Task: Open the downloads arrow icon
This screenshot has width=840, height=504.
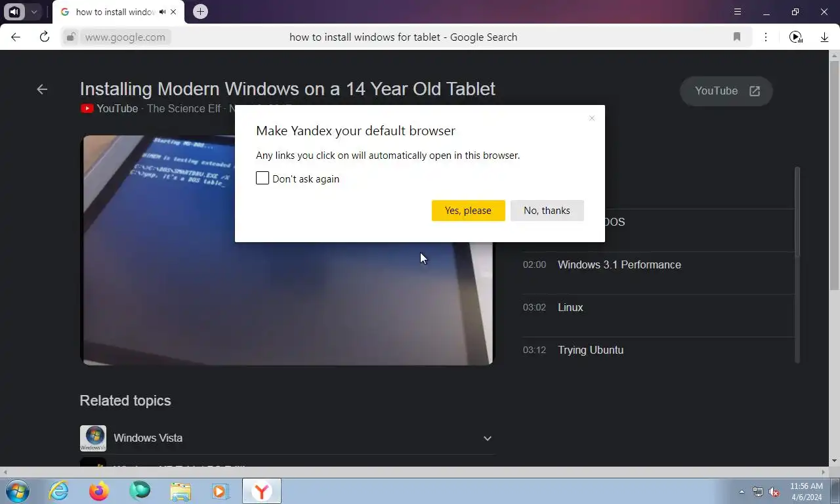Action: coord(824,37)
